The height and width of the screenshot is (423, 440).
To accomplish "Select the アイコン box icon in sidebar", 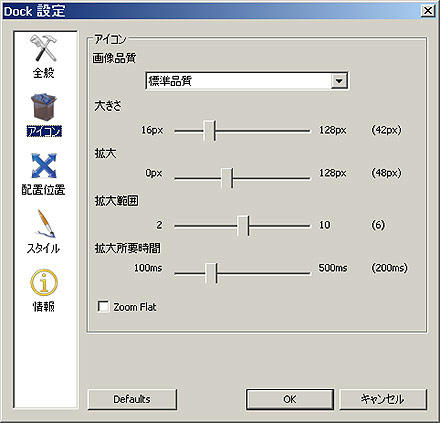I will tap(44, 107).
